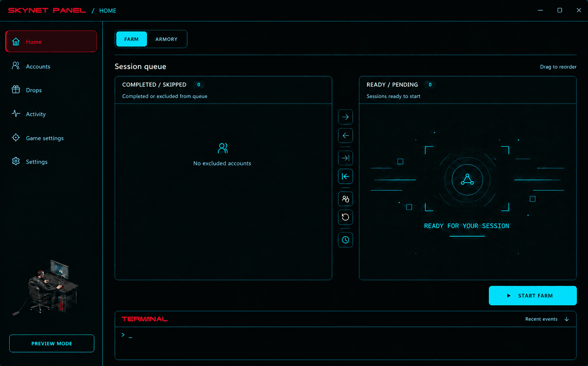Click the TERMINAL header label

coord(145,319)
